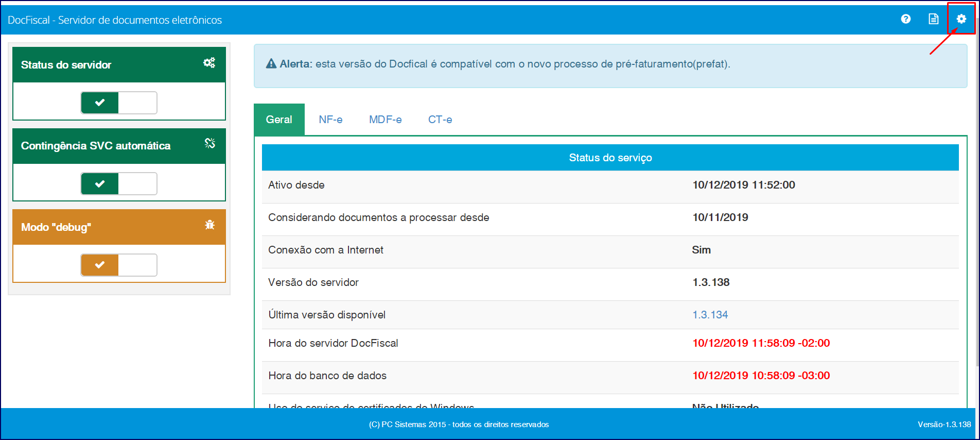980x440 pixels.
Task: Click the Contingência SVC automática panel heading
Action: coord(119,146)
